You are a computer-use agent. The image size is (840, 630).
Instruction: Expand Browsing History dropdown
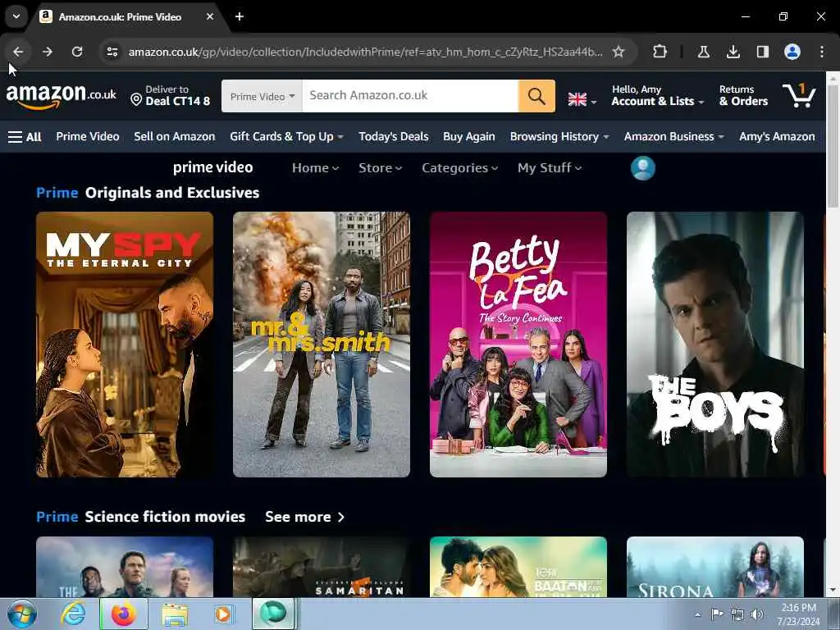[559, 137]
